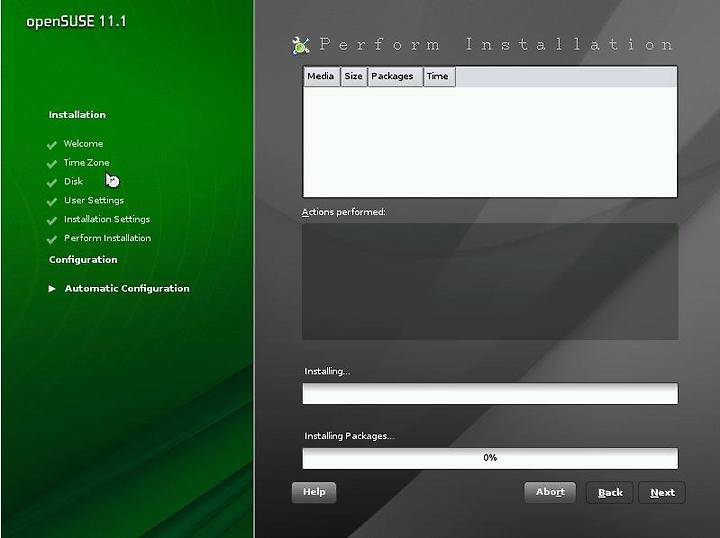This screenshot has height=538, width=720.
Task: Click the Installing... progress bar
Action: pos(490,394)
